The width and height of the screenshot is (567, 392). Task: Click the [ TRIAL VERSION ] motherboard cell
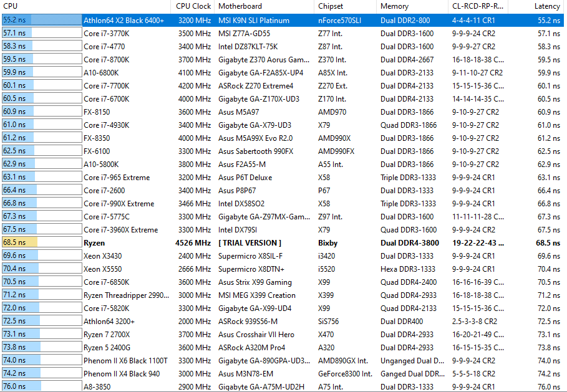click(250, 243)
